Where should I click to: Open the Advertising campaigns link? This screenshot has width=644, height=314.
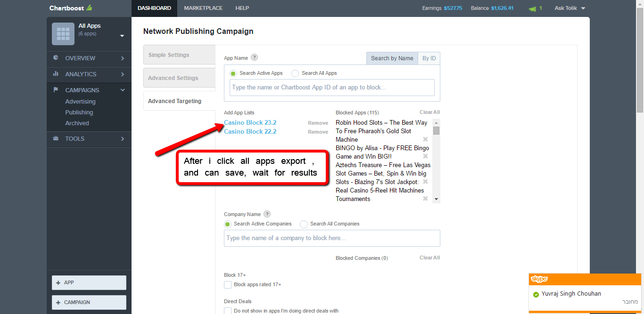coord(80,102)
